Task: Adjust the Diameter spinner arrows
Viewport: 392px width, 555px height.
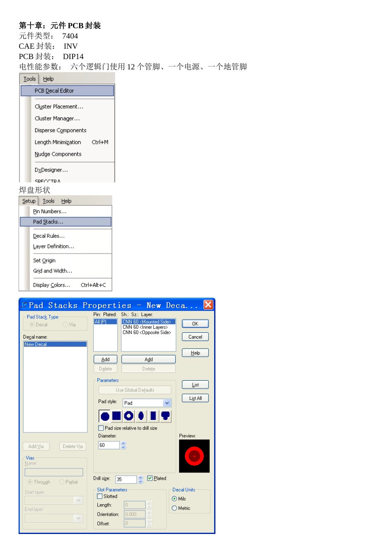Action: click(123, 445)
